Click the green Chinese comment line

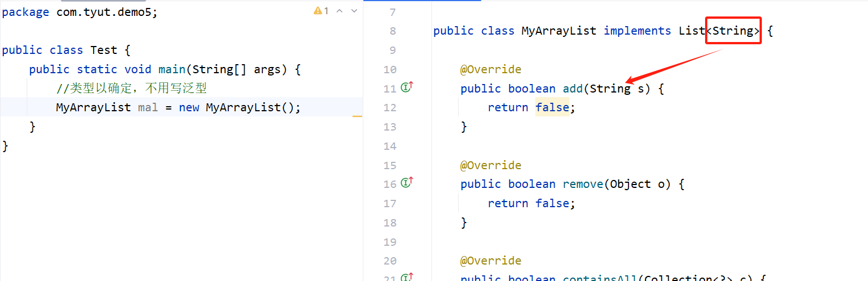point(131,89)
